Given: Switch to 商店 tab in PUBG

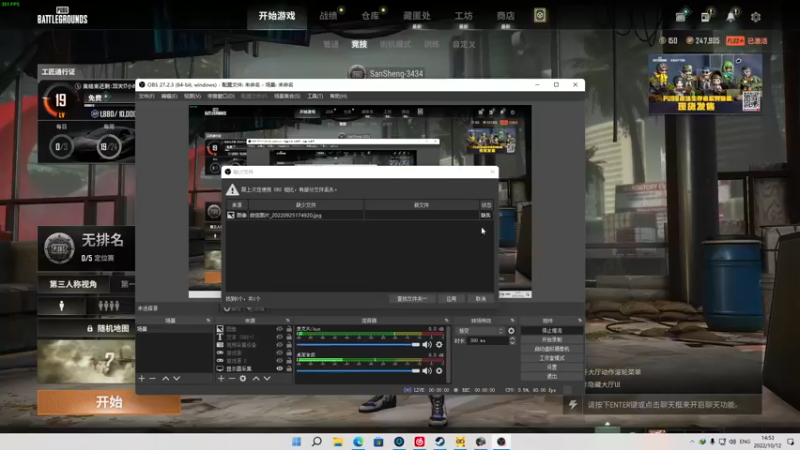Looking at the screenshot, I should pyautogui.click(x=506, y=16).
